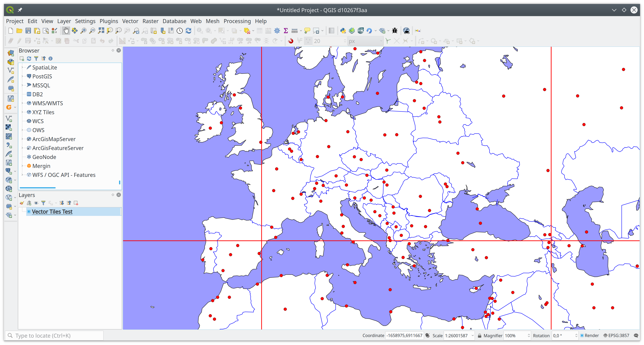Expand the PostGIS browser tree node
Viewport: 644px width, 345px height.
click(x=22, y=76)
